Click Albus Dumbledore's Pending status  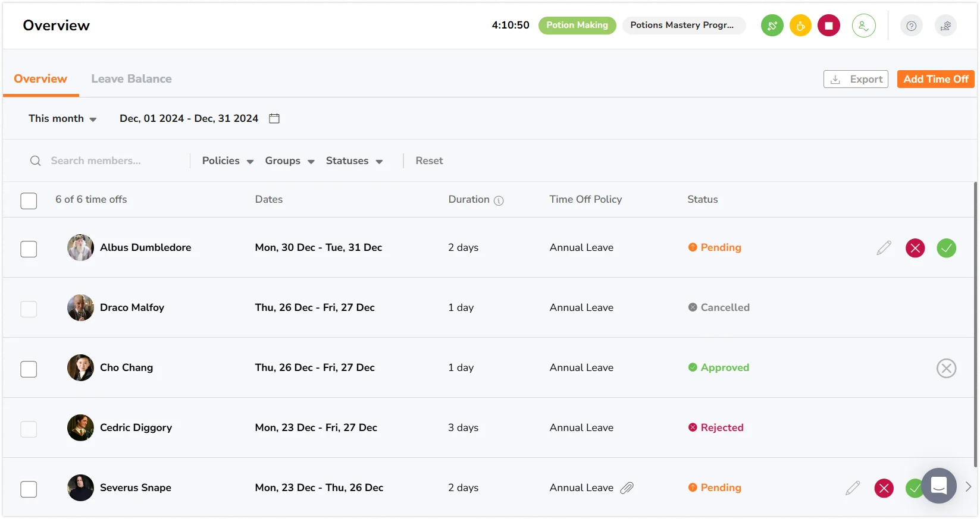click(x=715, y=247)
